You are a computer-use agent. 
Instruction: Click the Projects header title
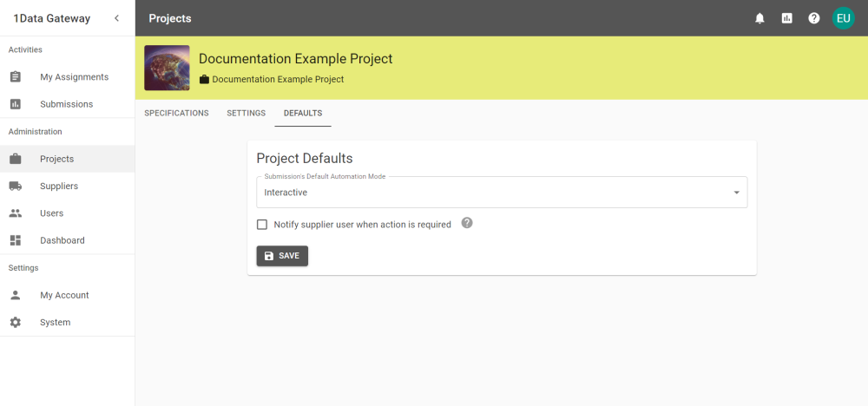170,18
